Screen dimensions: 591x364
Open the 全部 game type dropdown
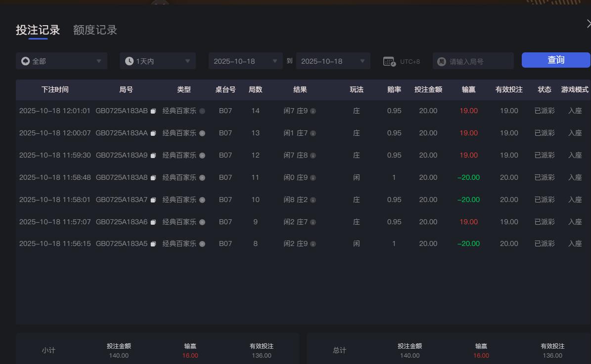pos(61,60)
